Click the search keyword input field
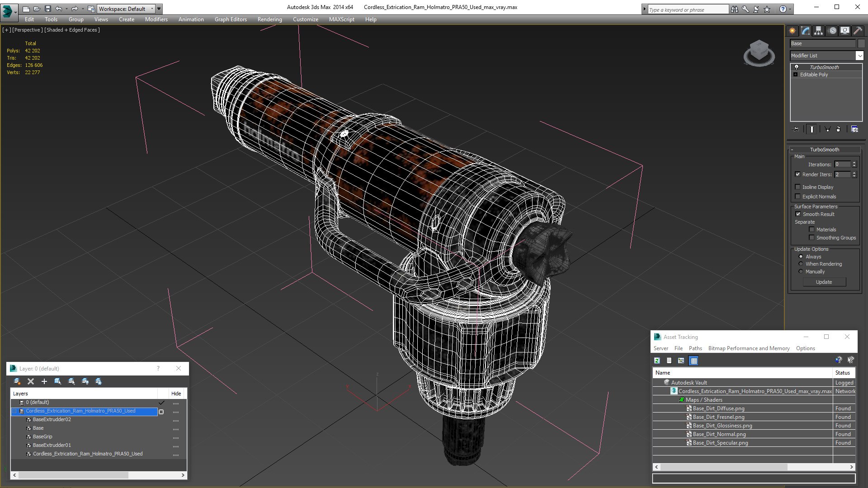 click(687, 9)
